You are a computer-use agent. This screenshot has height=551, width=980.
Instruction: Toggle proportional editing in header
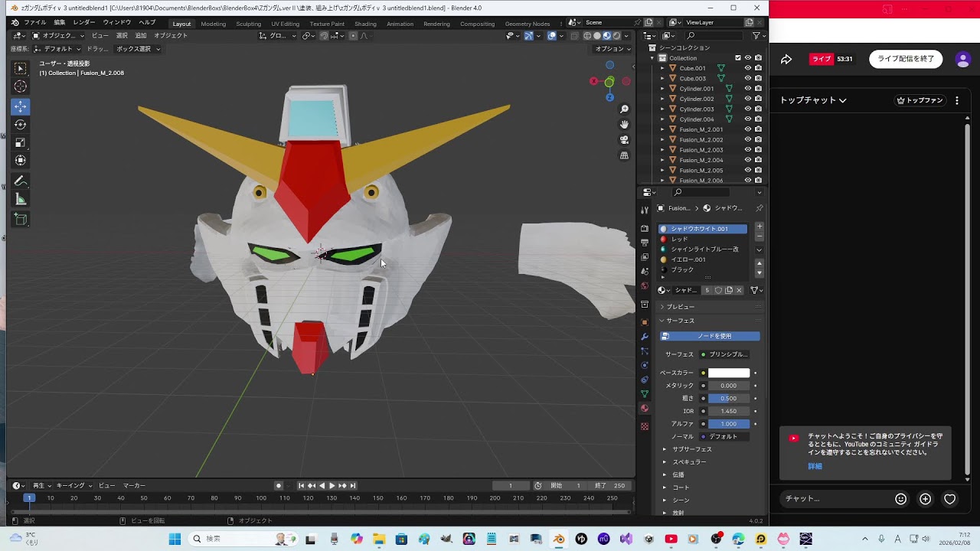(353, 36)
